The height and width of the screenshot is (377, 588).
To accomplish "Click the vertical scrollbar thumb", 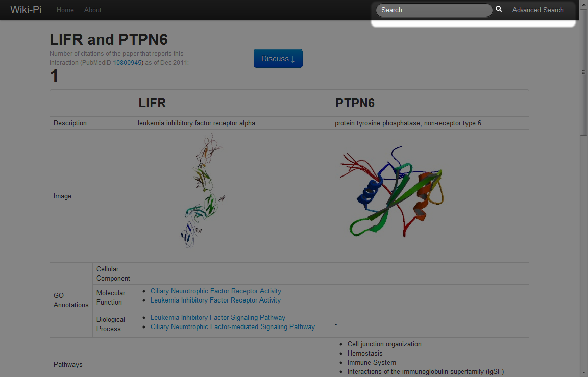I will click(583, 71).
